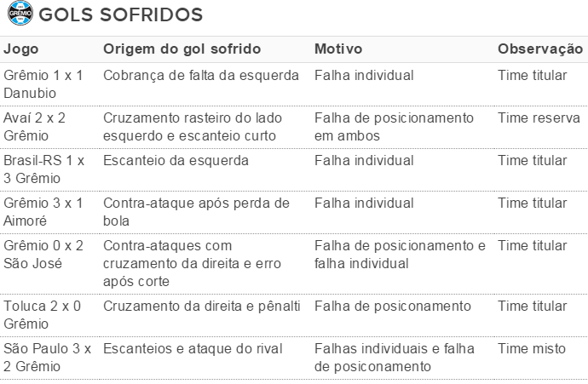Click the Motivo column header
Image resolution: width=588 pixels, height=384 pixels.
click(x=338, y=49)
